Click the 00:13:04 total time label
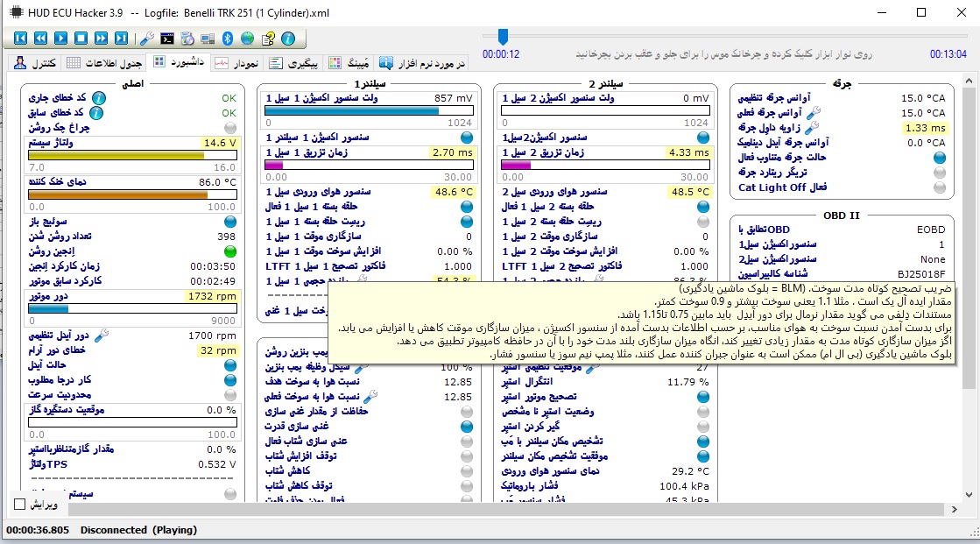Screen dimensions: 980x544 click(x=948, y=54)
